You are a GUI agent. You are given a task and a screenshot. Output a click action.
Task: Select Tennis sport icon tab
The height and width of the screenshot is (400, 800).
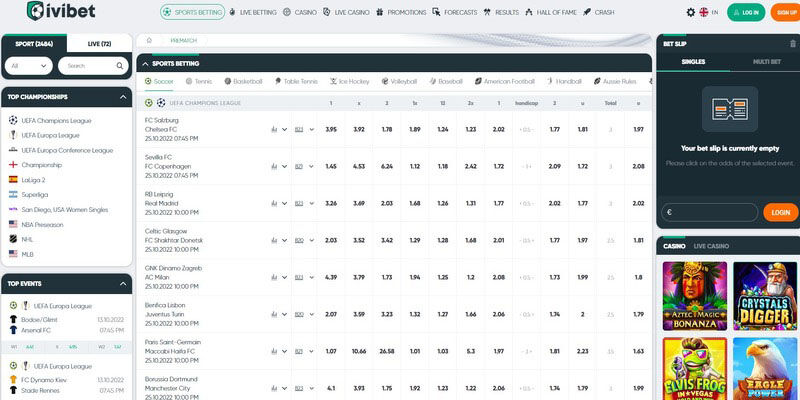pos(199,82)
